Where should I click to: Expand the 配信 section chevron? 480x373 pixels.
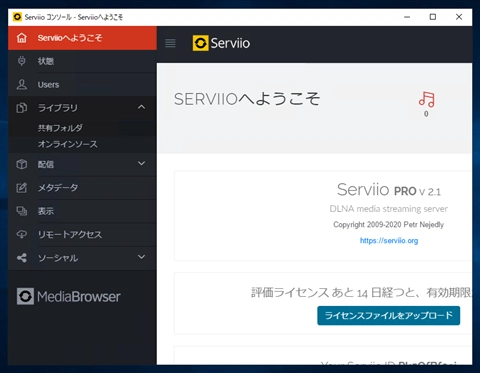(x=142, y=163)
